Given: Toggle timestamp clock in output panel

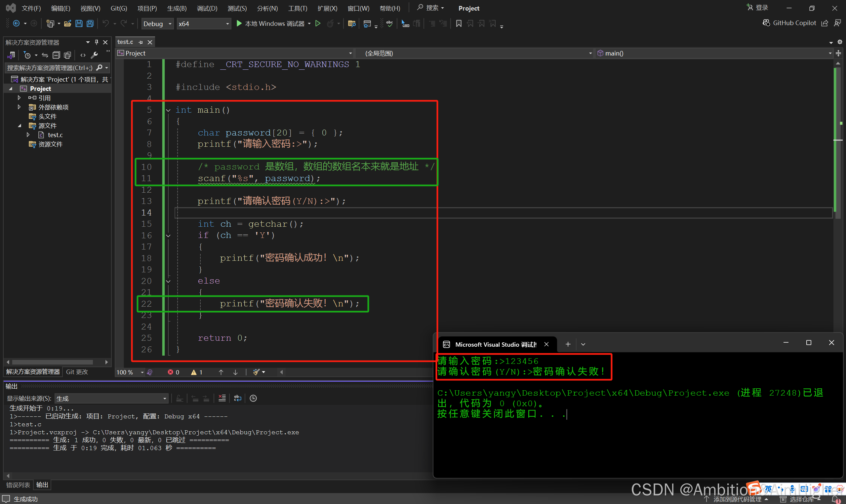Looking at the screenshot, I should [x=253, y=398].
